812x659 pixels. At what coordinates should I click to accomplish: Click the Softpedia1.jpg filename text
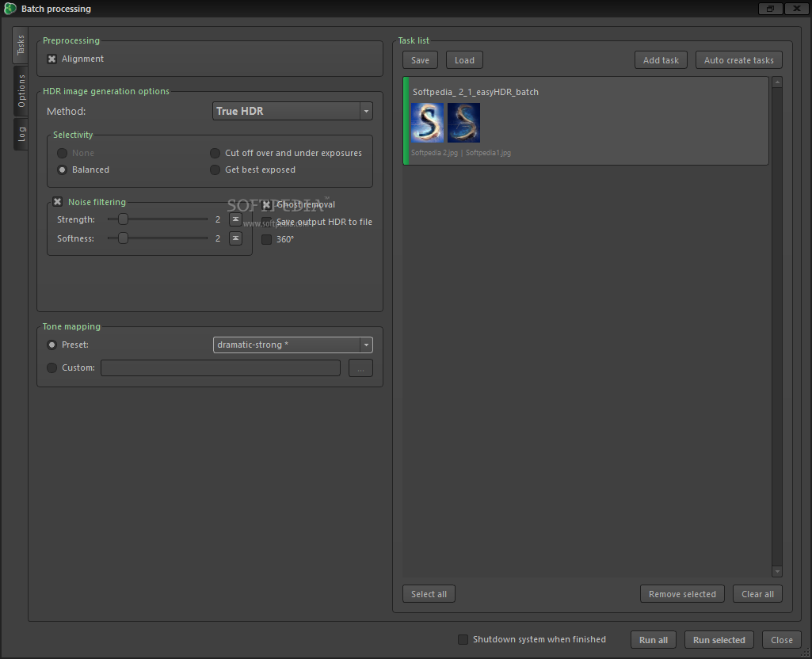(x=488, y=153)
